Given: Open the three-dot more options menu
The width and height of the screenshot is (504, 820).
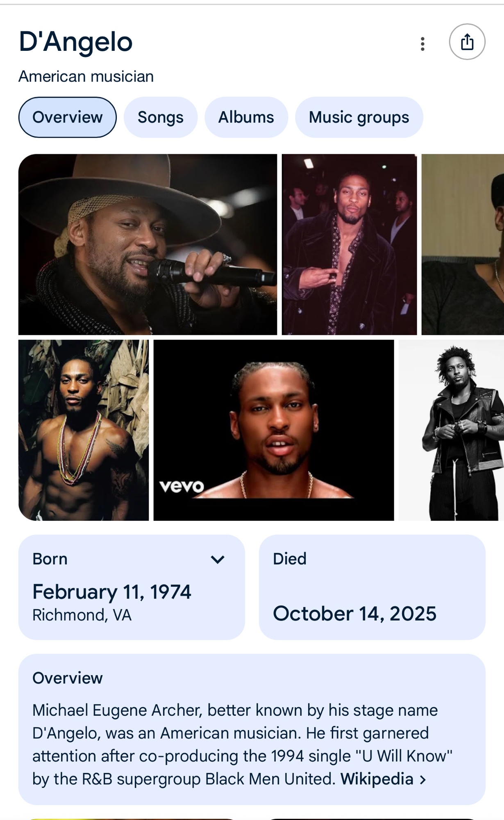Looking at the screenshot, I should pyautogui.click(x=422, y=43).
